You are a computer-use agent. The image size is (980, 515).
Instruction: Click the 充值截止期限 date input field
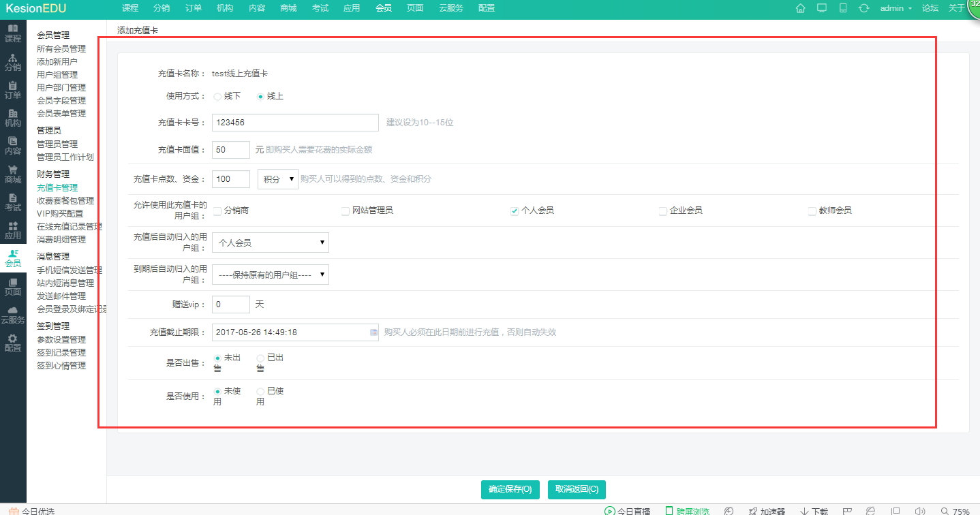pyautogui.click(x=293, y=332)
